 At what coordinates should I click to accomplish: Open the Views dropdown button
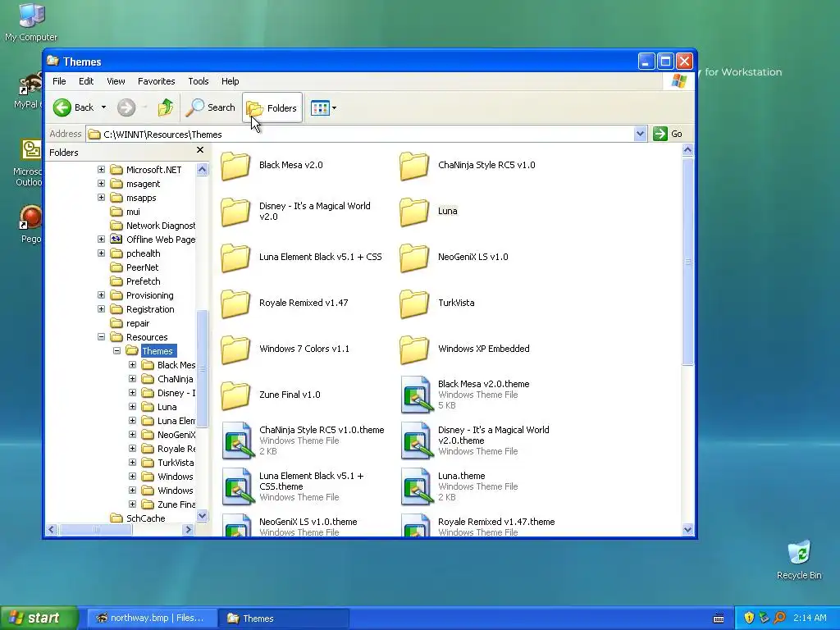click(323, 107)
